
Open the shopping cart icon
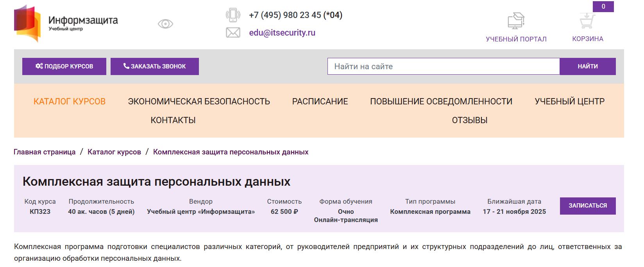(587, 21)
